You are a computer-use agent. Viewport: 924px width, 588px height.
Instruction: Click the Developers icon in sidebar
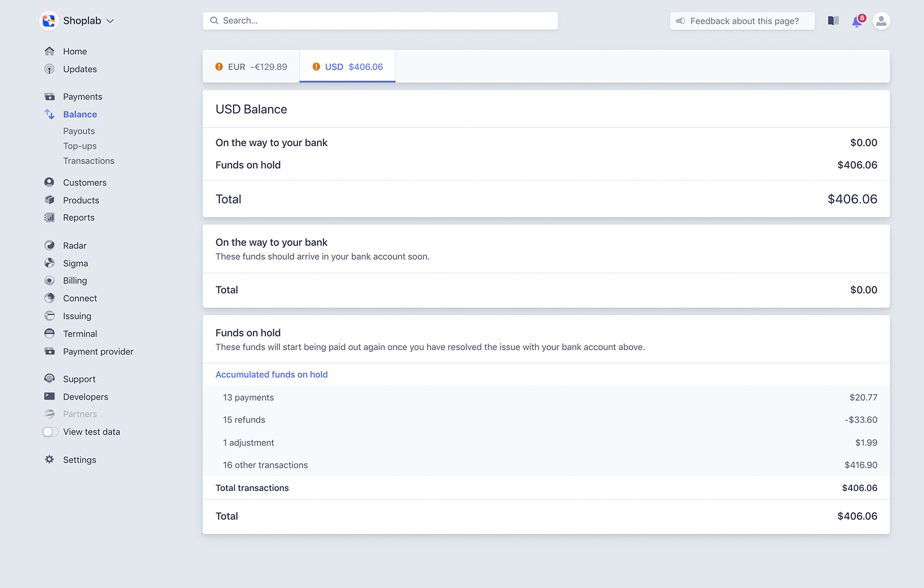[50, 396]
